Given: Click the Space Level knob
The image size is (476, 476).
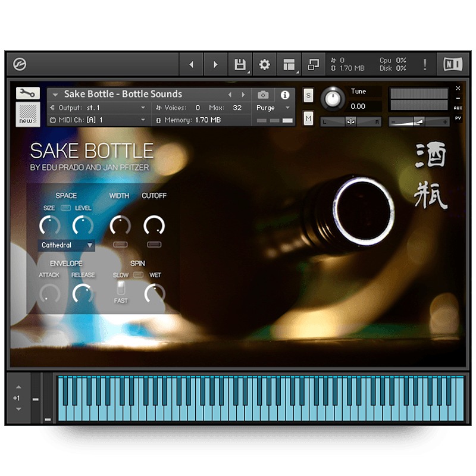Looking at the screenshot, I should pos(83,226).
